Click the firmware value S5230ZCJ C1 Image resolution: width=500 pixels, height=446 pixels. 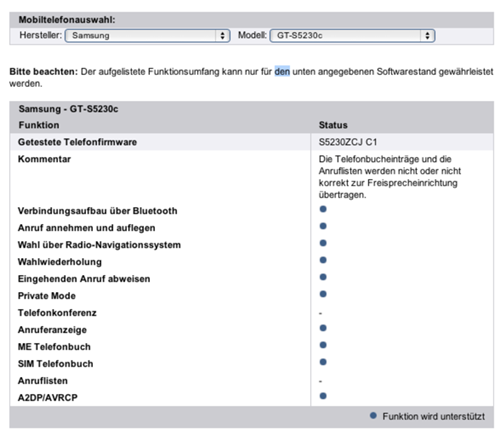point(348,142)
